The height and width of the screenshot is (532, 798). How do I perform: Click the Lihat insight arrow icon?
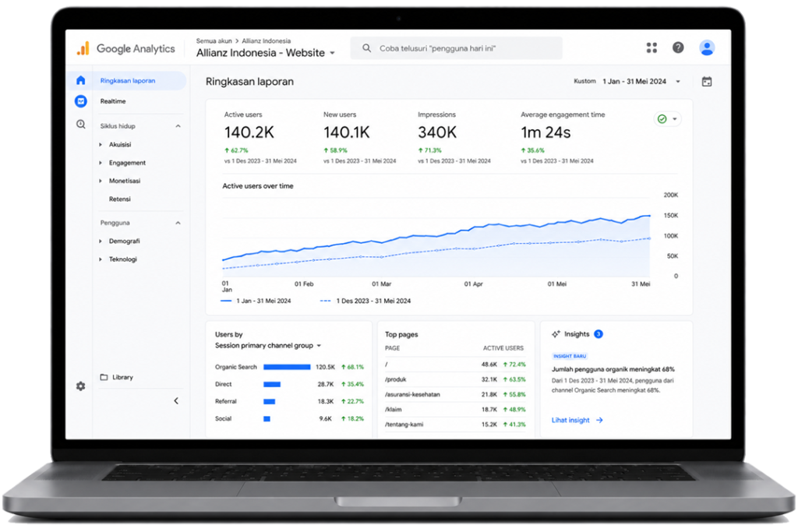[599, 420]
